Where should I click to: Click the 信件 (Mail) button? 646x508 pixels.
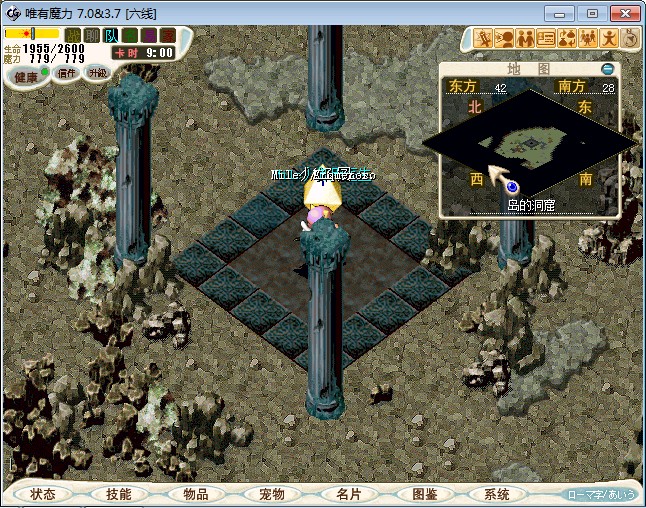pos(67,73)
